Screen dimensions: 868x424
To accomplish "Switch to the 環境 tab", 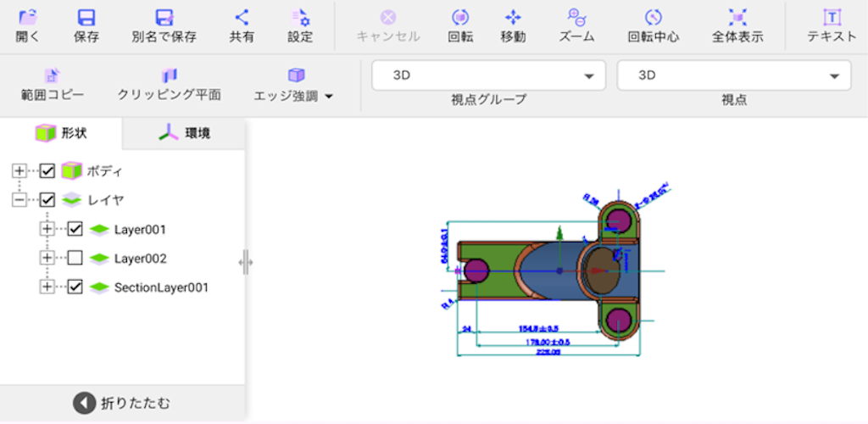I will tap(184, 133).
